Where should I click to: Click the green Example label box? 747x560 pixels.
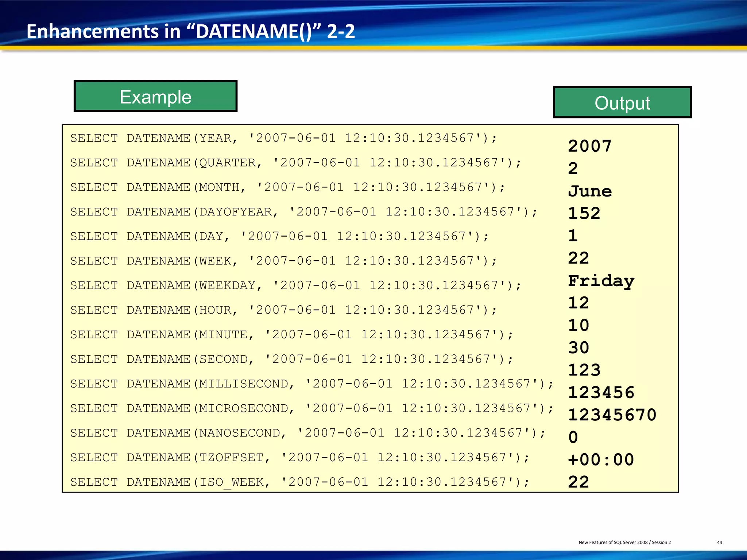155,96
